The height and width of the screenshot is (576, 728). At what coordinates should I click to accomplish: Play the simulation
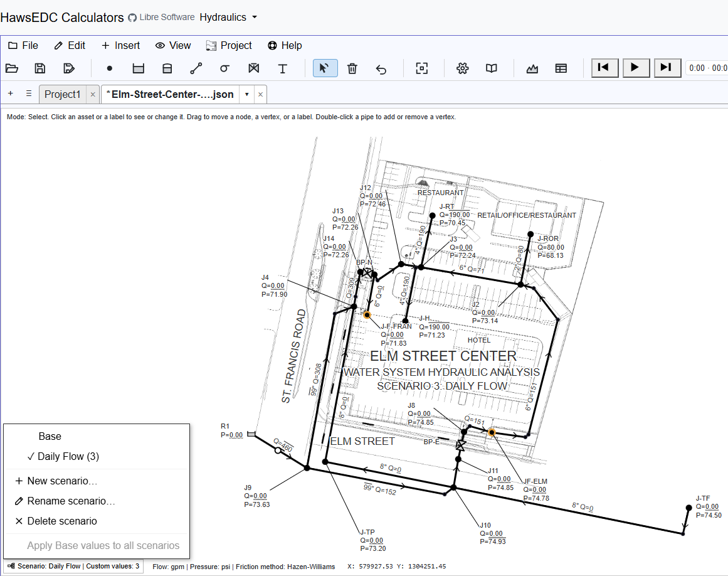click(x=636, y=68)
